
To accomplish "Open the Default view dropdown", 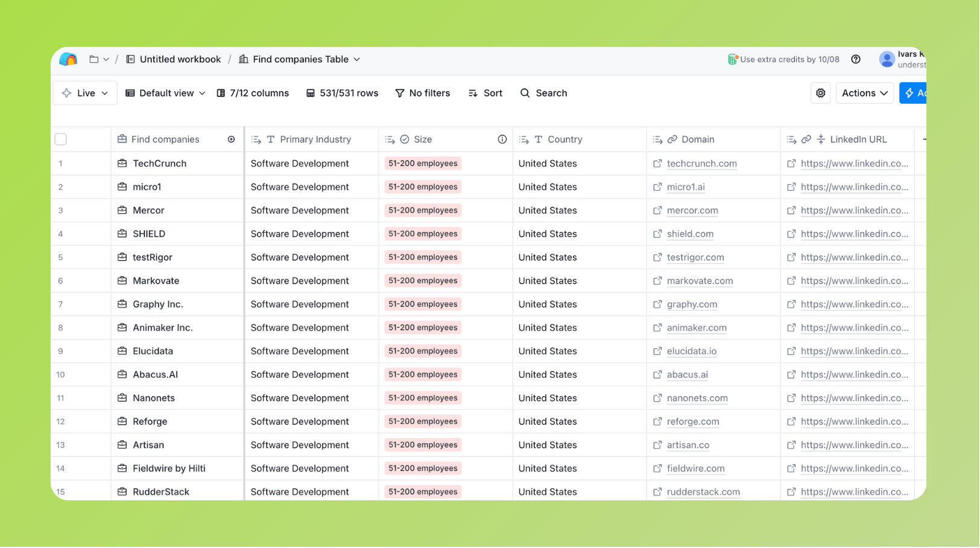I will click(165, 93).
